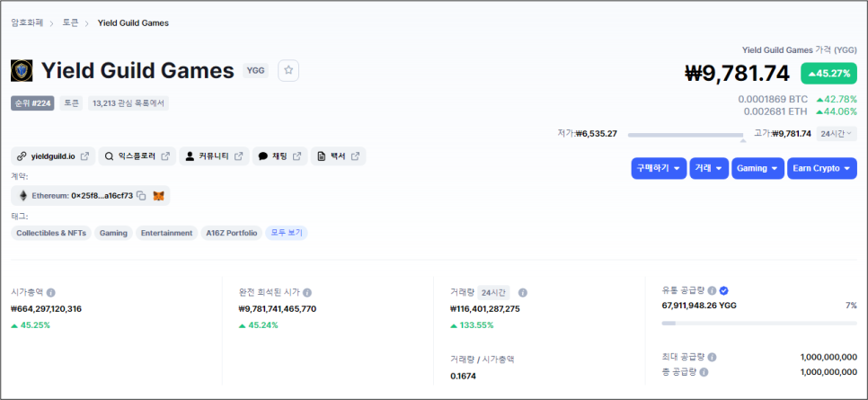Open the 익스플로러 link
868x400 pixels.
tap(137, 156)
